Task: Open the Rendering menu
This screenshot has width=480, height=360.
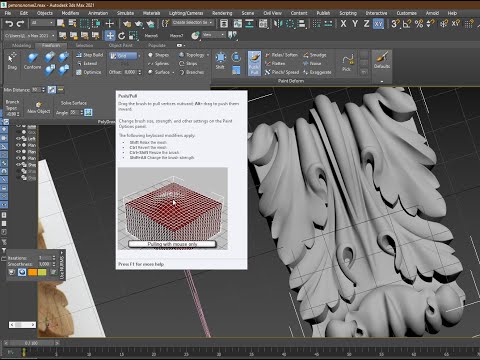Action: pyautogui.click(x=222, y=13)
